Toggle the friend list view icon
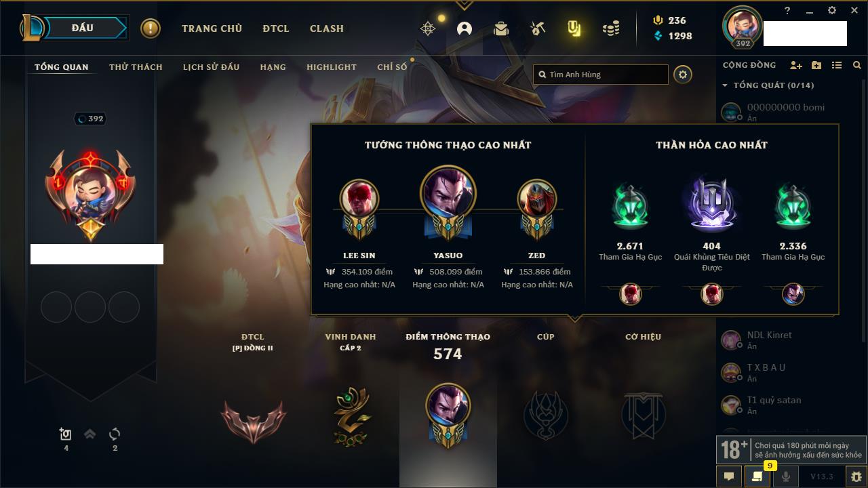Screen dimensions: 868x488 (837, 65)
